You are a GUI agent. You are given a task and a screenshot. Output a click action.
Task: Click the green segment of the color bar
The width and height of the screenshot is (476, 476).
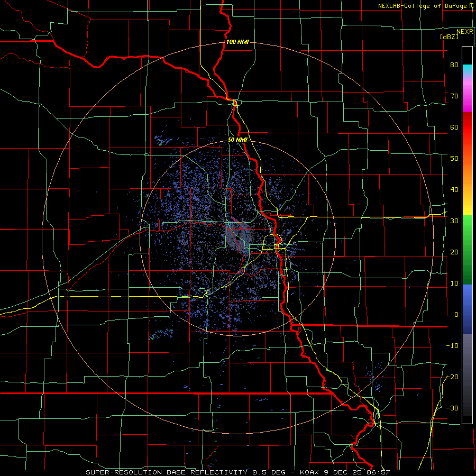click(467, 250)
